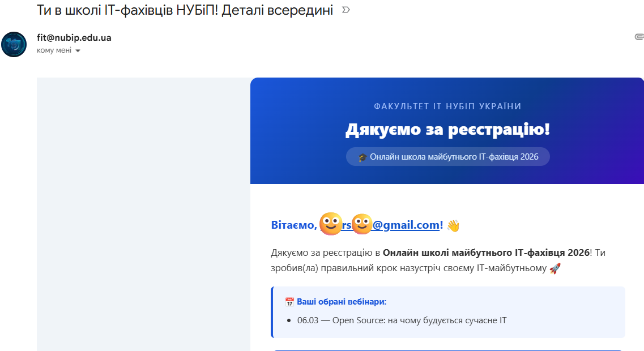
Task: Click the small arrow icon after the subject
Action: point(345,10)
